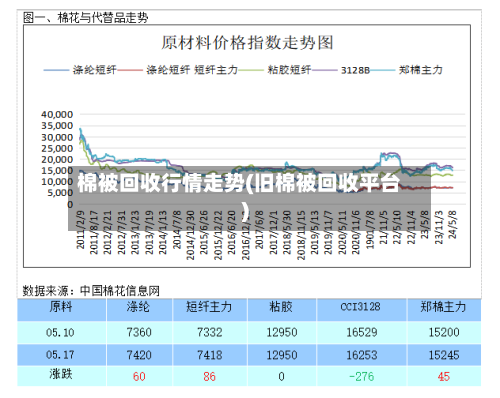Select the caption 图一、棉花与代替品走势
500x398 pixels.
click(86, 18)
